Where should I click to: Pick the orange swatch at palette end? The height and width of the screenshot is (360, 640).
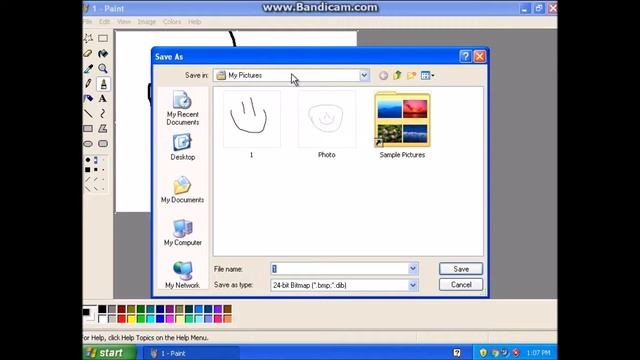pyautogui.click(x=227, y=318)
